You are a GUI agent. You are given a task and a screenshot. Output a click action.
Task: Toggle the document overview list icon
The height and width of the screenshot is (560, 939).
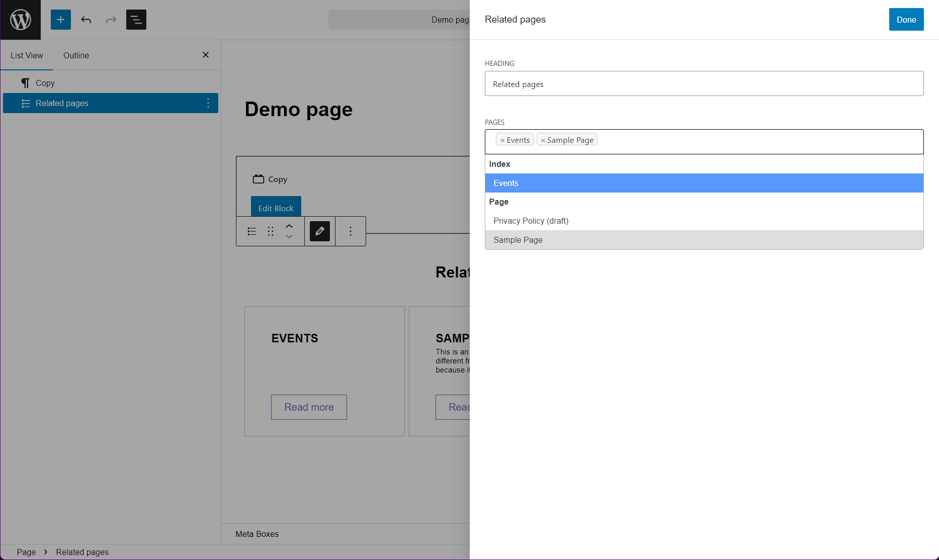136,20
